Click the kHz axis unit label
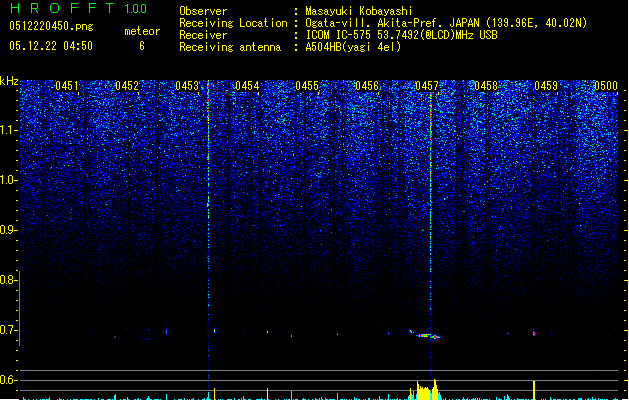 [9, 81]
